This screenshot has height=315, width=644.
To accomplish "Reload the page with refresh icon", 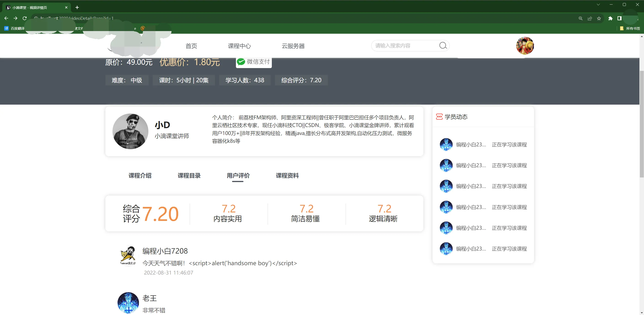I will (24, 18).
